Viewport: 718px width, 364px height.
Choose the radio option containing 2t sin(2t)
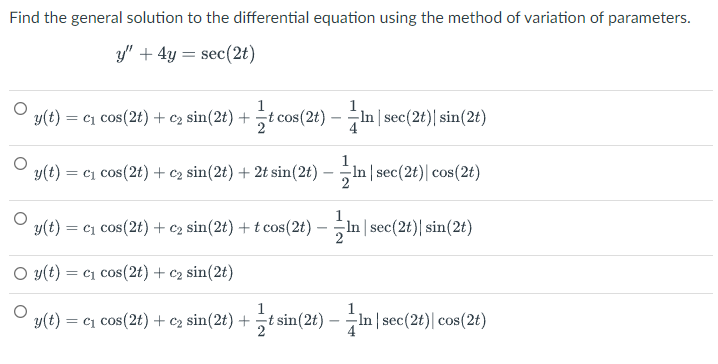click(x=20, y=163)
